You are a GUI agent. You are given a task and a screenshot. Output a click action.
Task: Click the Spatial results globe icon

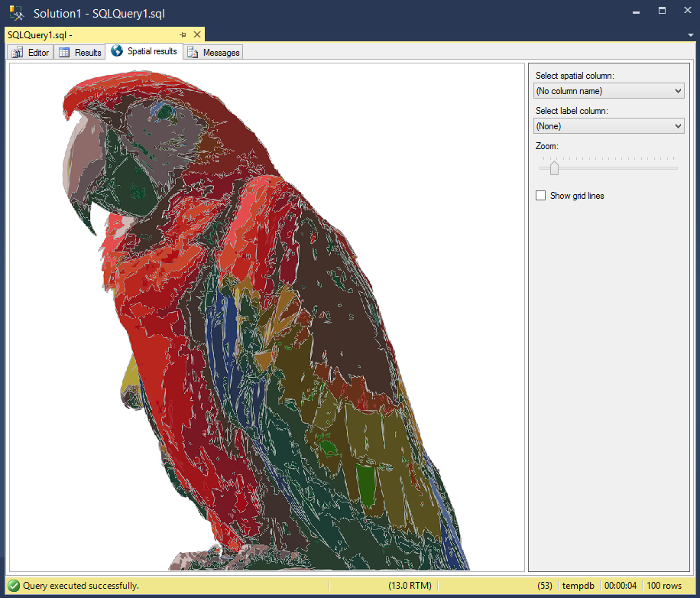(116, 51)
